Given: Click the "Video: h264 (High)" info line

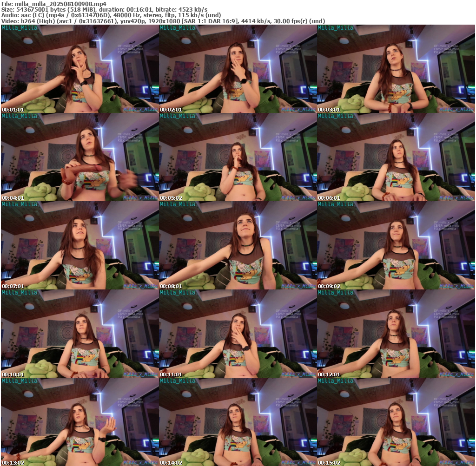Looking at the screenshot, I should pyautogui.click(x=163, y=21).
